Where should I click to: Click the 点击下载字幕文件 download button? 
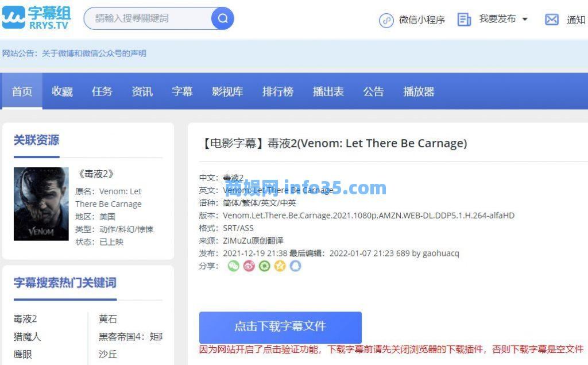coord(280,325)
